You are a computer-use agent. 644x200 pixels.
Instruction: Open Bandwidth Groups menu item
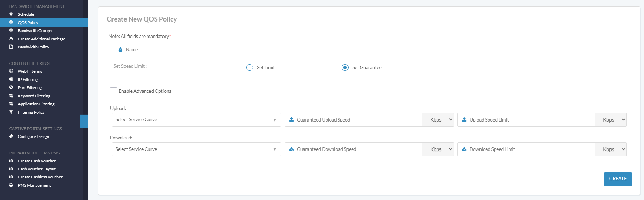[35, 31]
